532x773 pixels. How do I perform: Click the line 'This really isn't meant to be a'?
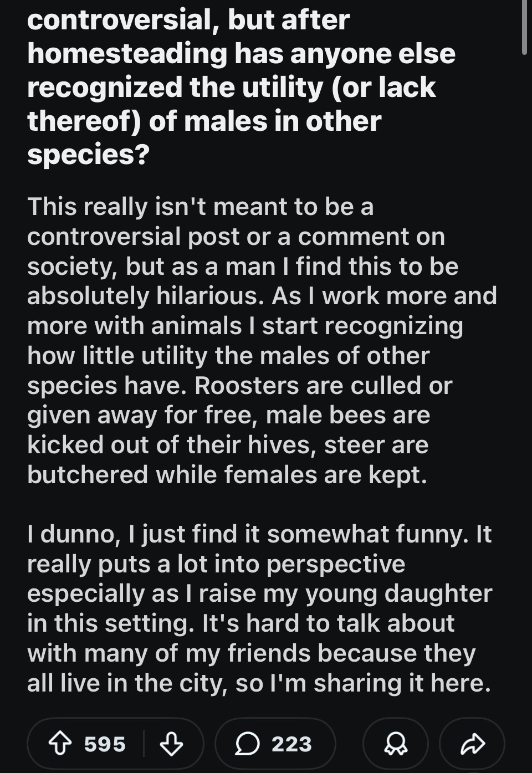[x=201, y=207]
